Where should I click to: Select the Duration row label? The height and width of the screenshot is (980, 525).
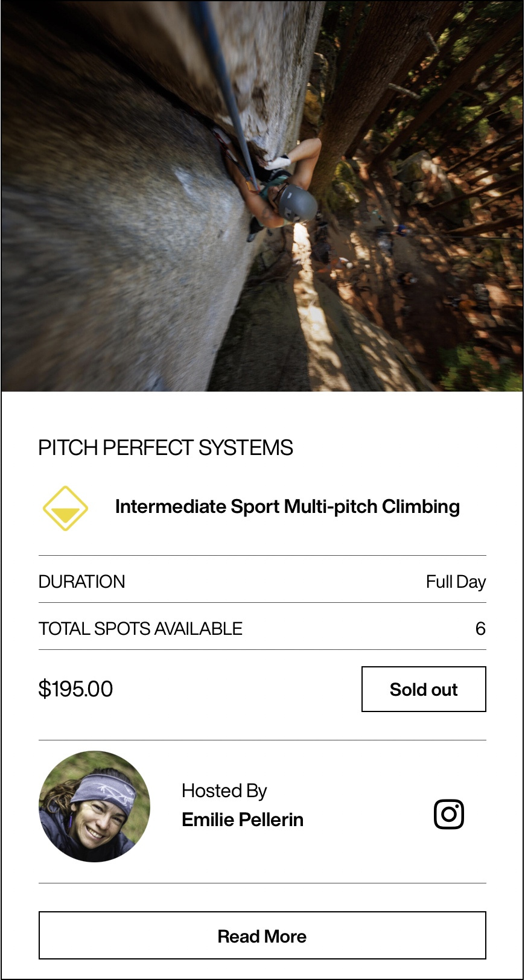tap(82, 582)
